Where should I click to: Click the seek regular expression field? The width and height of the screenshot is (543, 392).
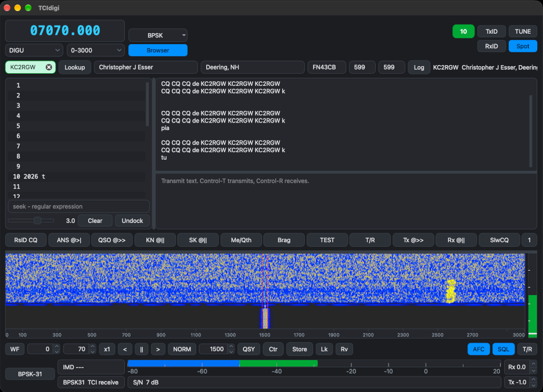point(79,206)
